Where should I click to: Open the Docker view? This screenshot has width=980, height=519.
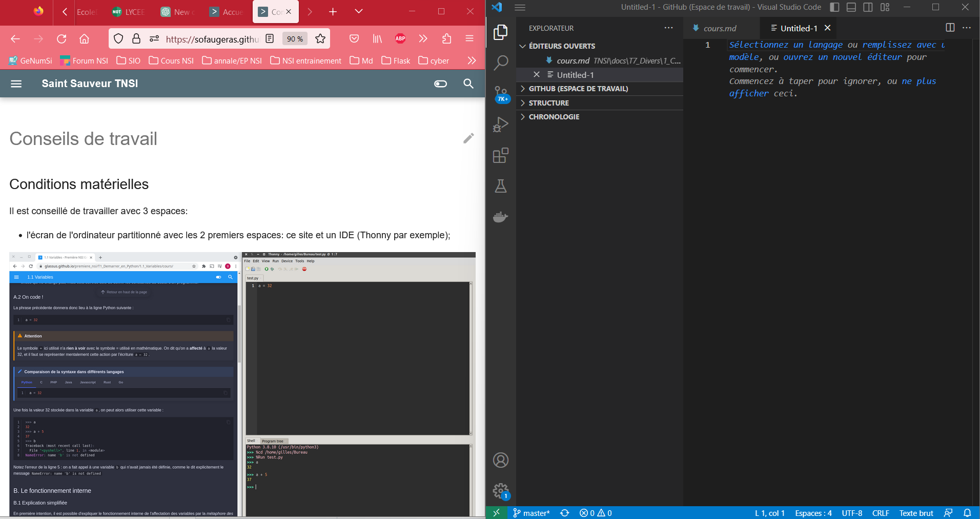(500, 217)
